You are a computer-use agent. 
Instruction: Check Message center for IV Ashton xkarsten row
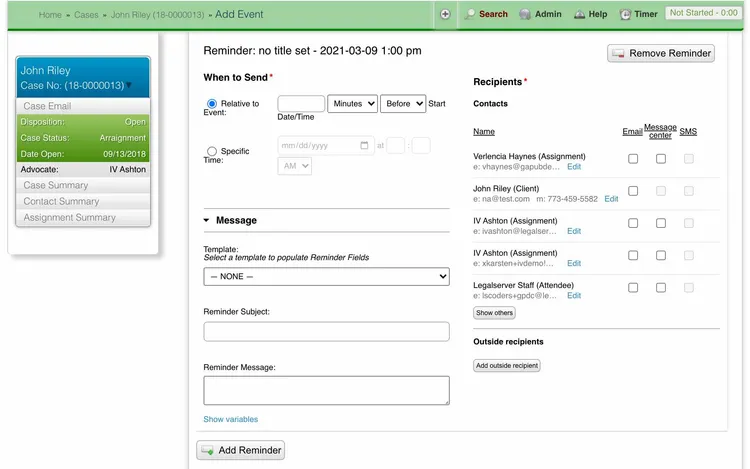pyautogui.click(x=661, y=255)
